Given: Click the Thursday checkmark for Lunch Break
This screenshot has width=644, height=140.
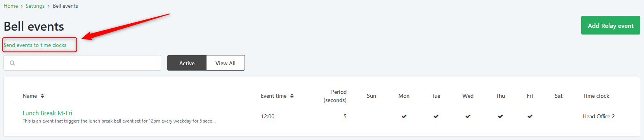Looking at the screenshot, I should point(500,116).
